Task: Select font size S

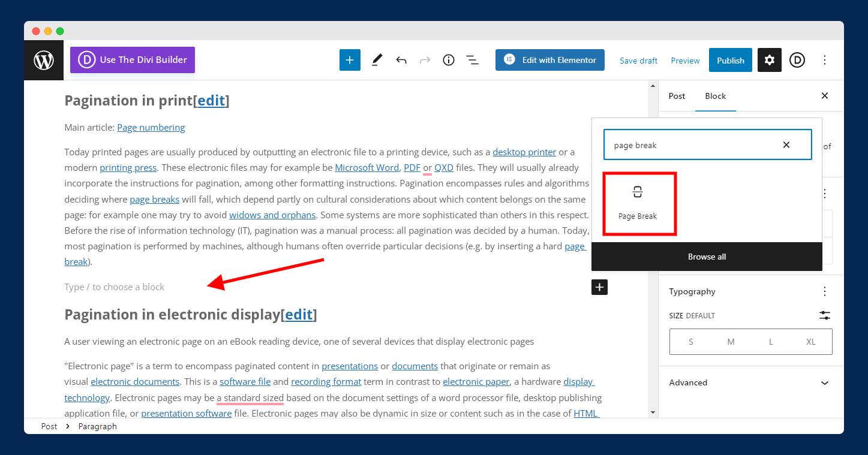Action: (x=691, y=342)
